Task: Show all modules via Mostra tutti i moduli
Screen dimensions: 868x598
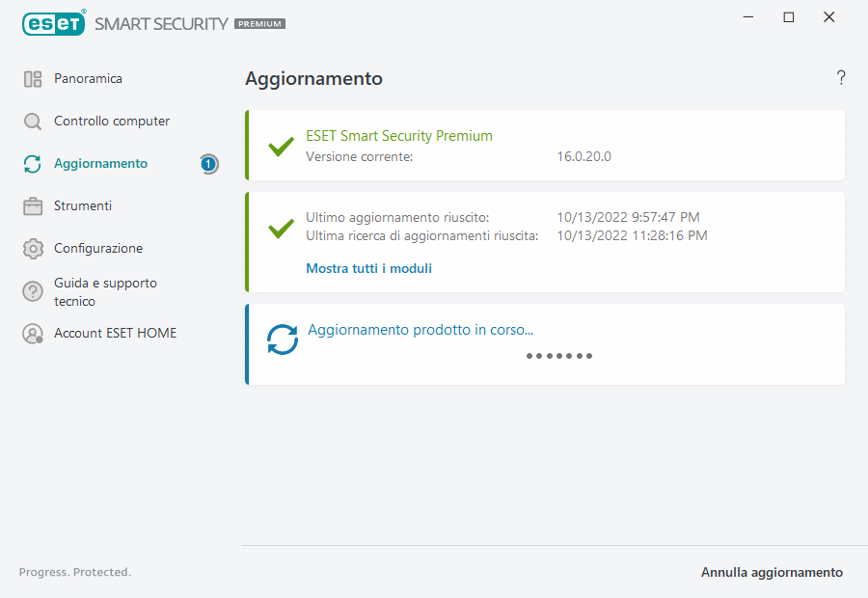Action: [x=368, y=268]
